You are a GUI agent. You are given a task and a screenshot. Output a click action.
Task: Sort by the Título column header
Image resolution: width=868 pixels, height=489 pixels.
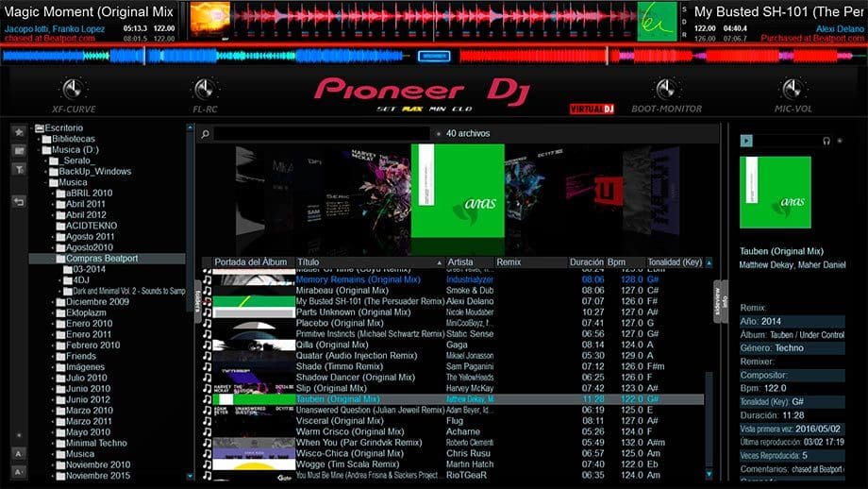370,261
